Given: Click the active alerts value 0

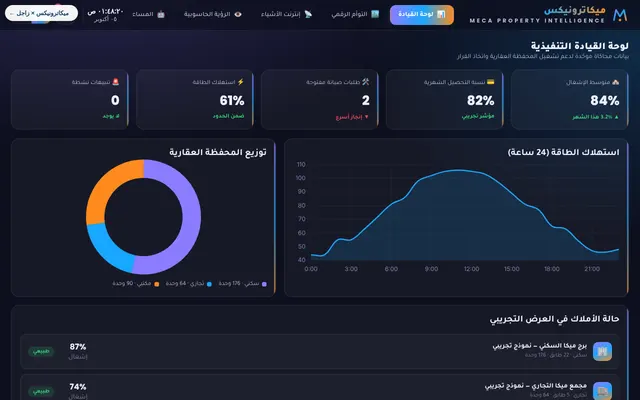Looking at the screenshot, I should [x=115, y=100].
